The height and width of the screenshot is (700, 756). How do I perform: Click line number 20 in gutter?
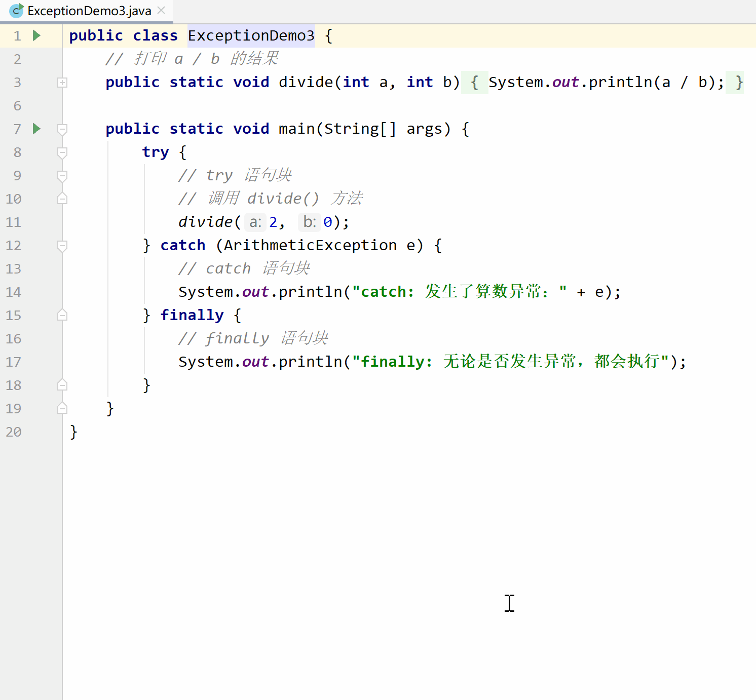point(14,432)
